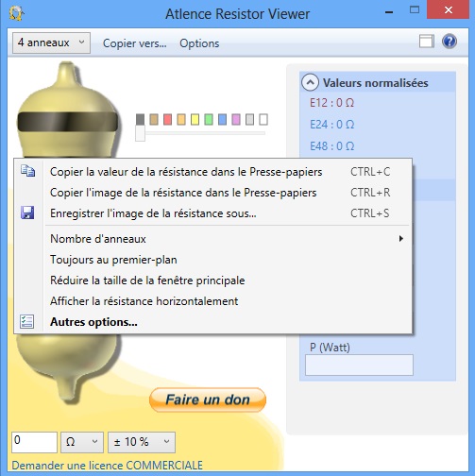Screen dimensions: 475x476
Task: Toggle Afficher la résistance horizontalement
Action: tap(144, 301)
